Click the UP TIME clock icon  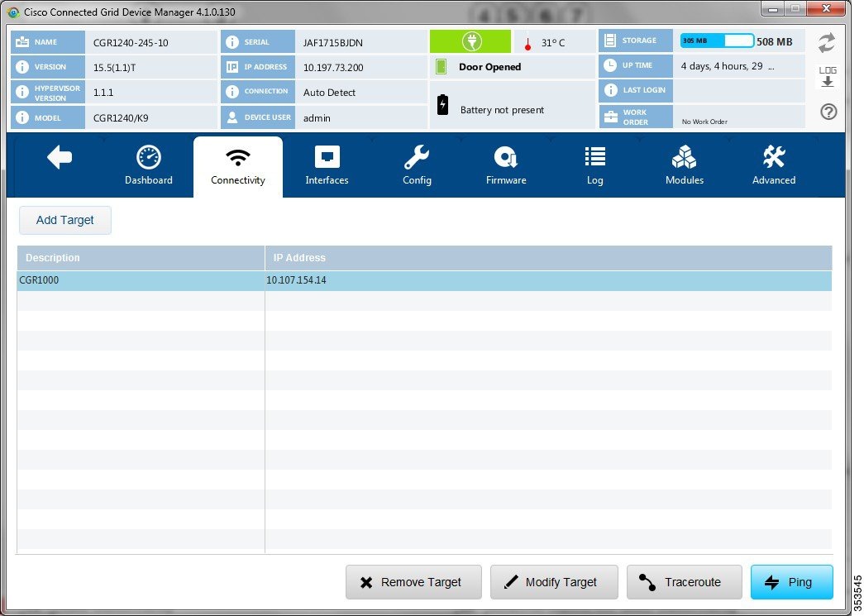609,65
